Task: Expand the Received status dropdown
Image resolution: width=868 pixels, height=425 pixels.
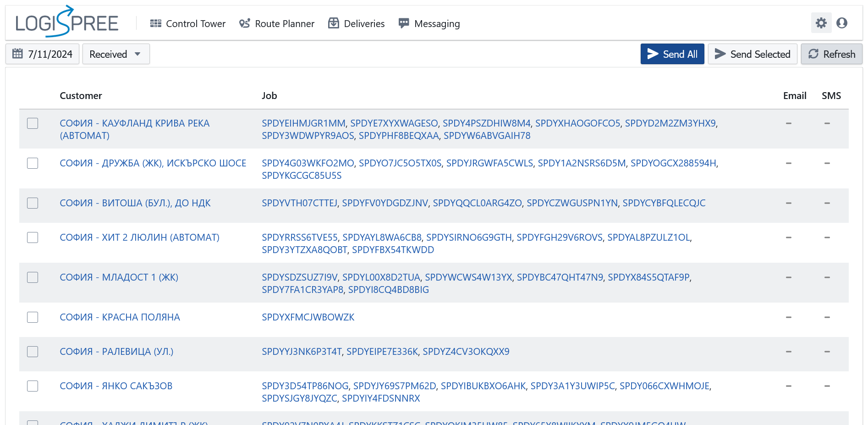Action: [115, 54]
